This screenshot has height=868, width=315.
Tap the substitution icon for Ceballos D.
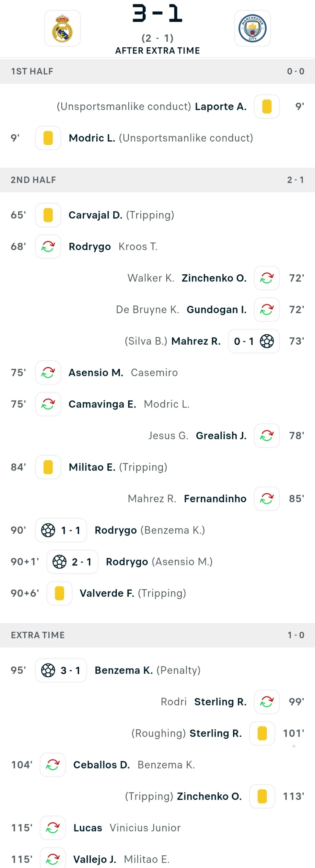click(53, 765)
